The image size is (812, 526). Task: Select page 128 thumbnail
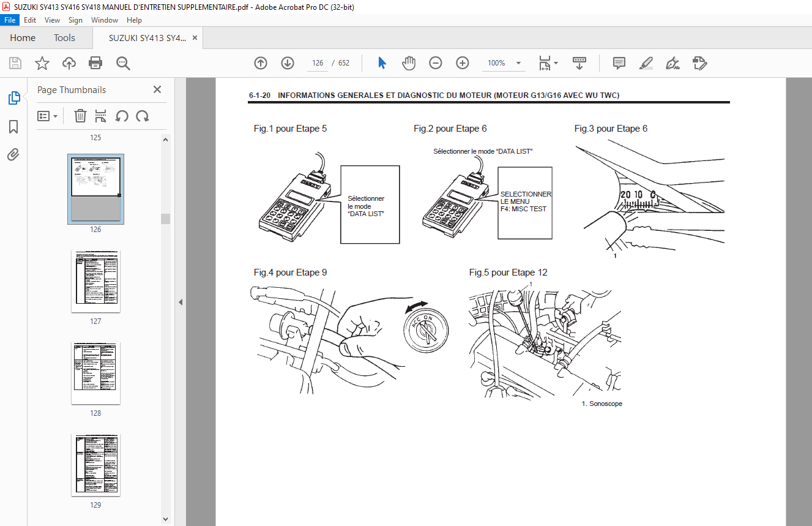pos(95,373)
